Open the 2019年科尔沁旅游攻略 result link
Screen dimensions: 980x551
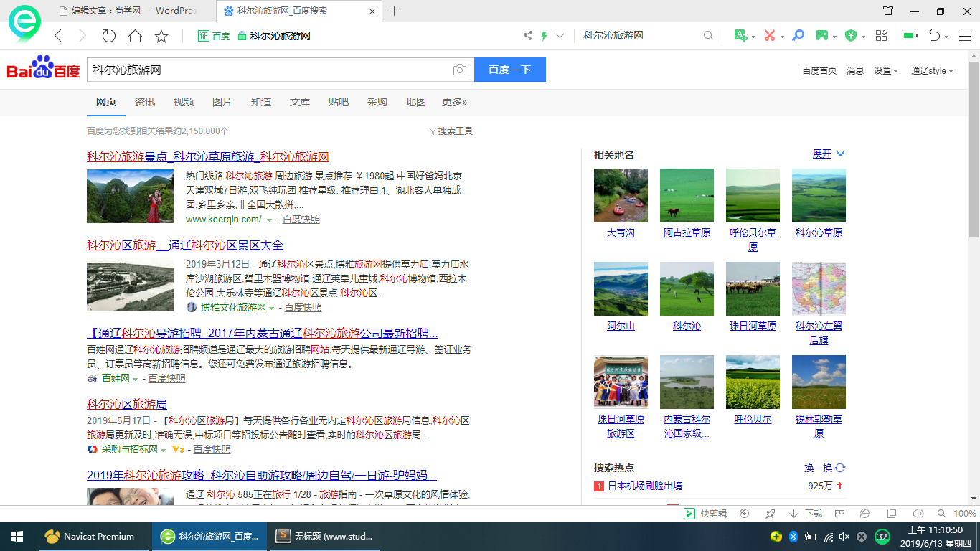262,475
